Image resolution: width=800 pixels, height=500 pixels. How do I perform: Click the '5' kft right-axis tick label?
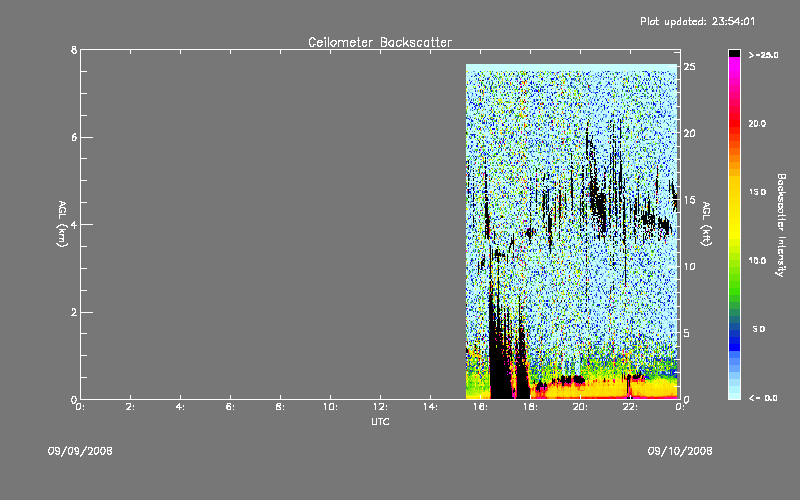tap(687, 333)
